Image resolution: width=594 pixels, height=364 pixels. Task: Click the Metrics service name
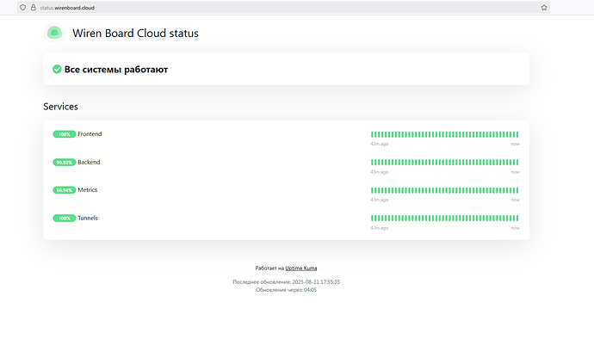(88, 190)
